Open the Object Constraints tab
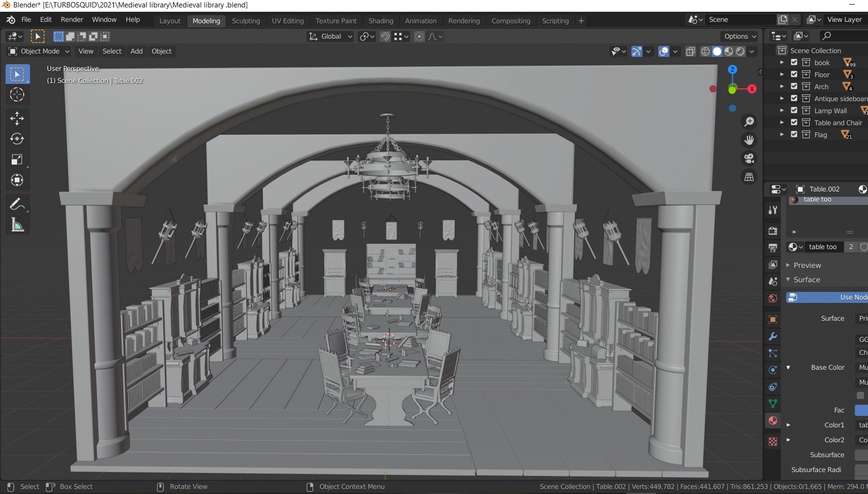The image size is (868, 494). click(x=773, y=387)
